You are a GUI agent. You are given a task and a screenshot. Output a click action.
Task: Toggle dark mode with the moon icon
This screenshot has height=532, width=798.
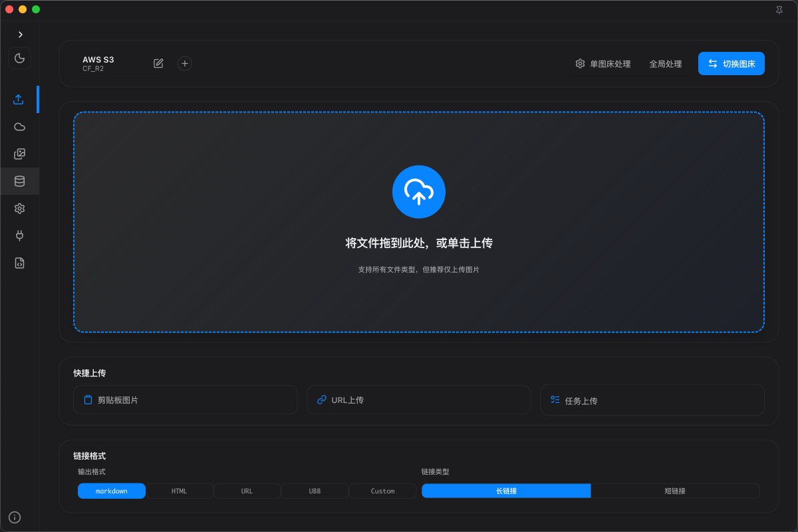[20, 59]
